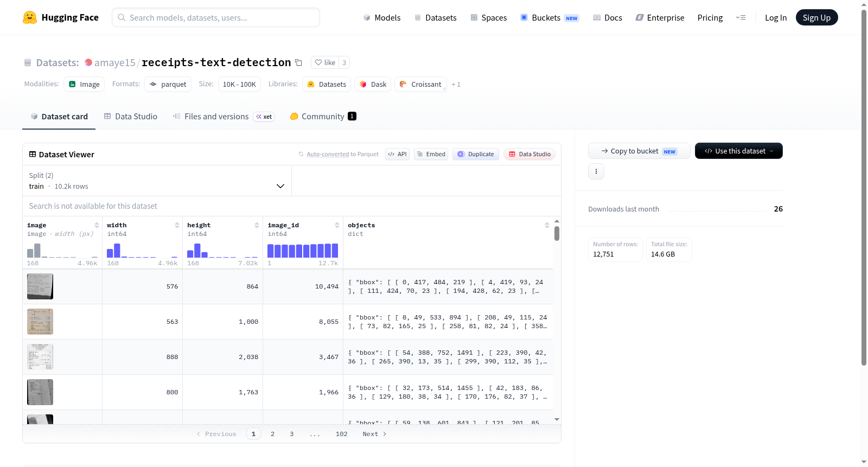
Task: Click the table vertical scrollbar handle
Action: tap(557, 233)
